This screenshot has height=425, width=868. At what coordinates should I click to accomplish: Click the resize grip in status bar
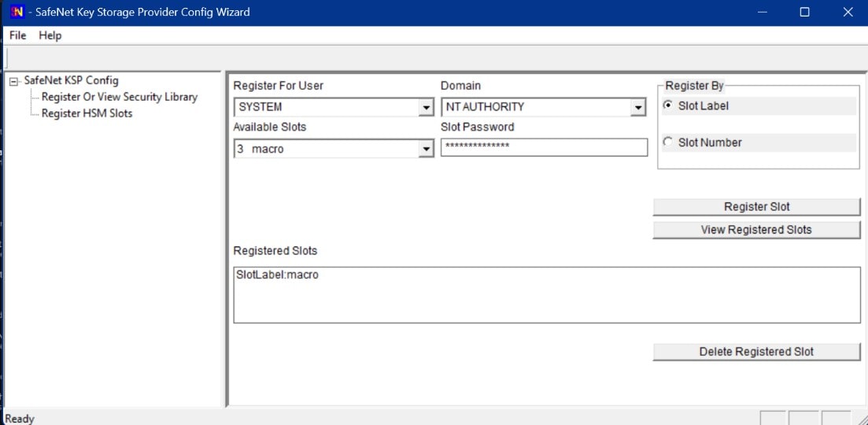[x=860, y=418]
